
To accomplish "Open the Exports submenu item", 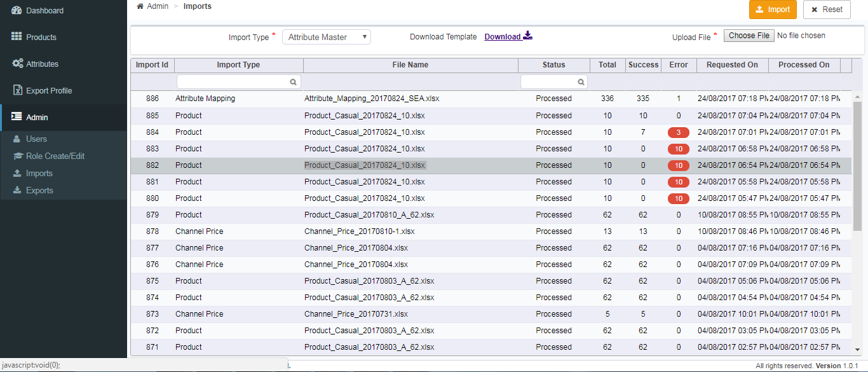I will tap(39, 190).
